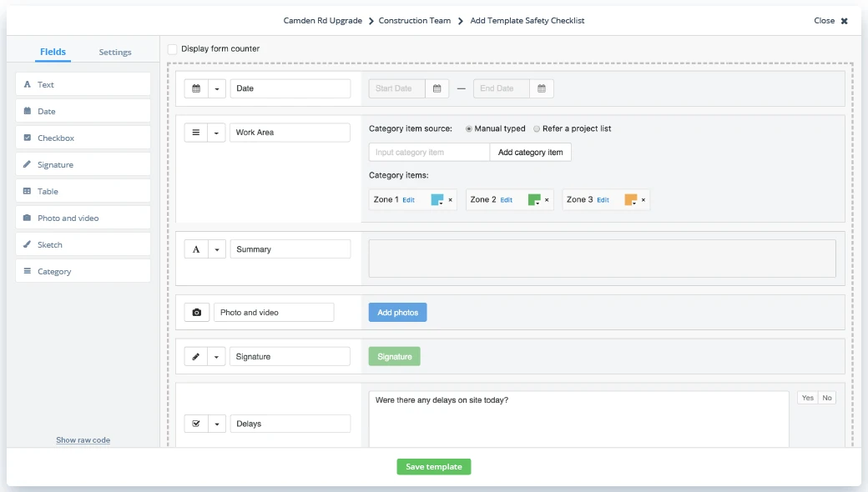Expand Signature field type dropdown arrow
The image size is (868, 492).
tap(216, 357)
